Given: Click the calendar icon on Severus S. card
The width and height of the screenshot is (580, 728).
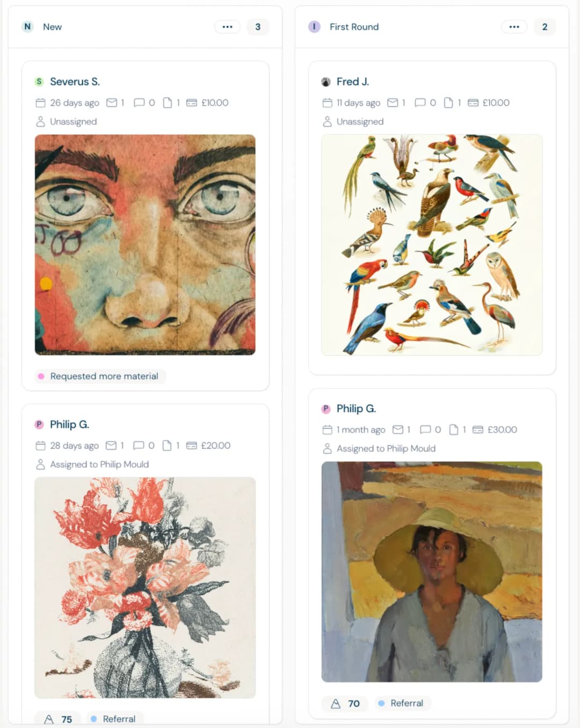Looking at the screenshot, I should tap(40, 103).
